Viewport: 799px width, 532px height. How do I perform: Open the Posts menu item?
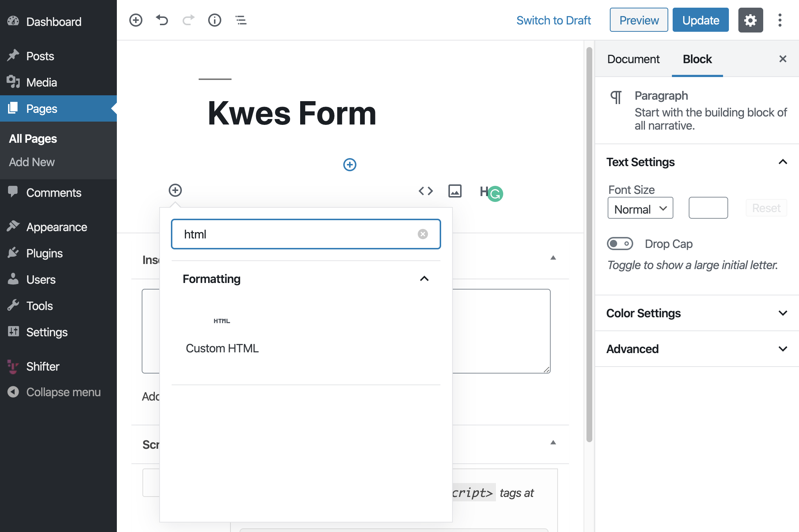58,56
